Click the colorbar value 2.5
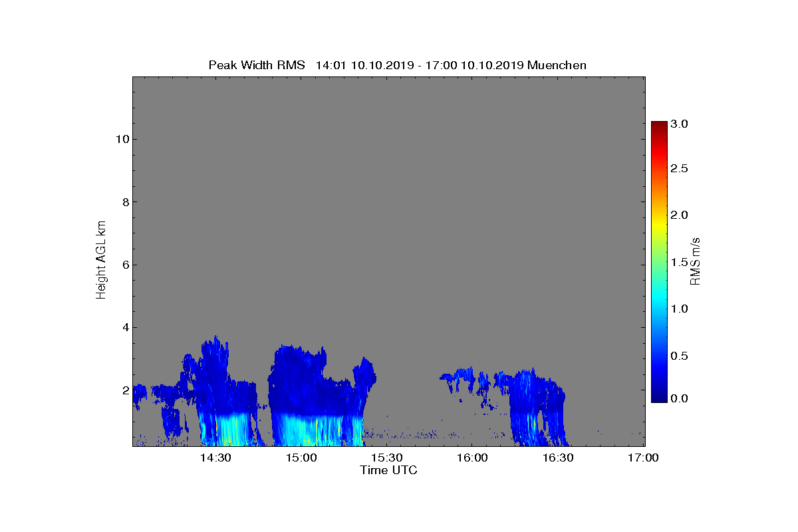 coord(679,169)
